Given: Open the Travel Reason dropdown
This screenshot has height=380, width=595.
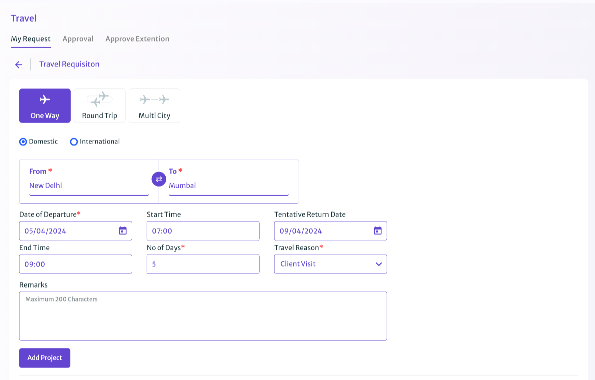Looking at the screenshot, I should (x=330, y=264).
